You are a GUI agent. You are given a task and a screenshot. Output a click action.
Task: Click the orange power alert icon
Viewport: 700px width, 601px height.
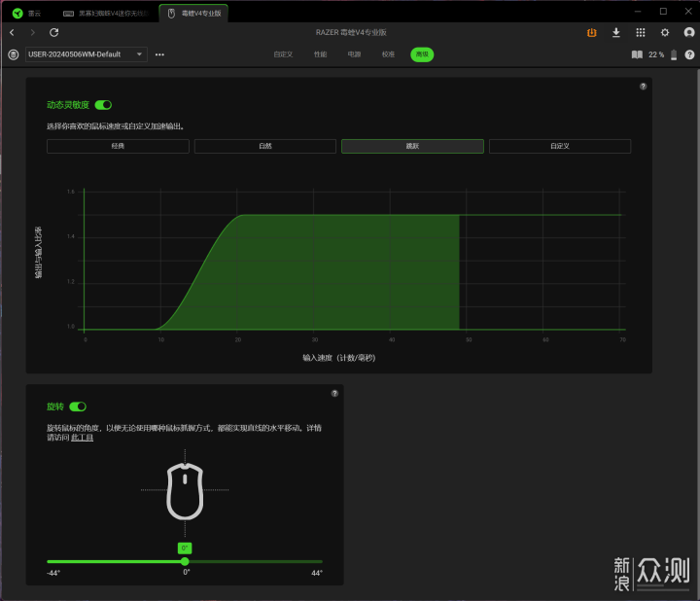592,33
